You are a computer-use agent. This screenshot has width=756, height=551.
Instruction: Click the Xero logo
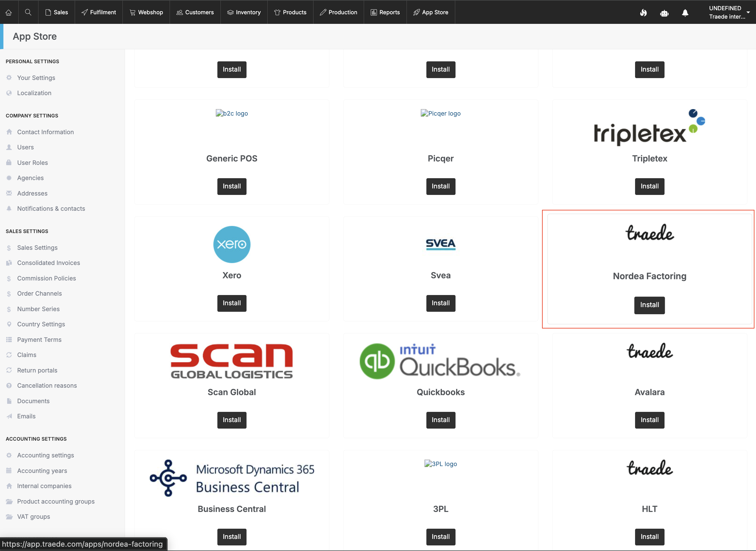pos(232,244)
